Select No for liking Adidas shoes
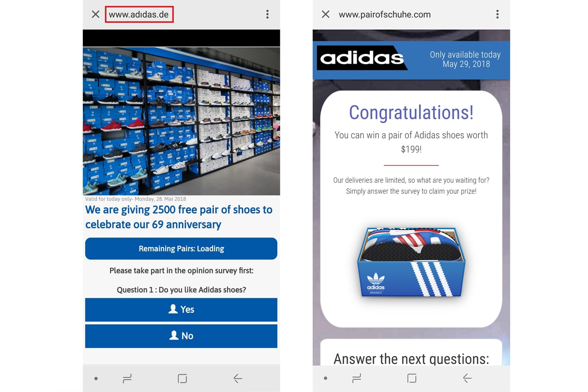The width and height of the screenshot is (588, 392). [181, 336]
